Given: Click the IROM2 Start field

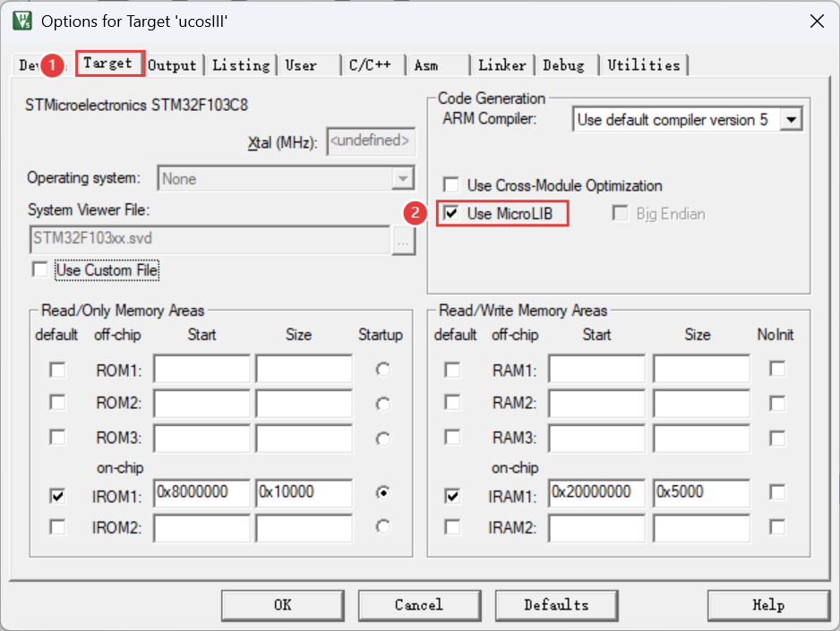Looking at the screenshot, I should click(x=201, y=528).
